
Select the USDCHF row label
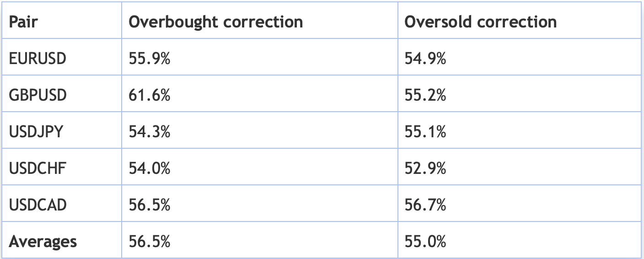pos(38,168)
